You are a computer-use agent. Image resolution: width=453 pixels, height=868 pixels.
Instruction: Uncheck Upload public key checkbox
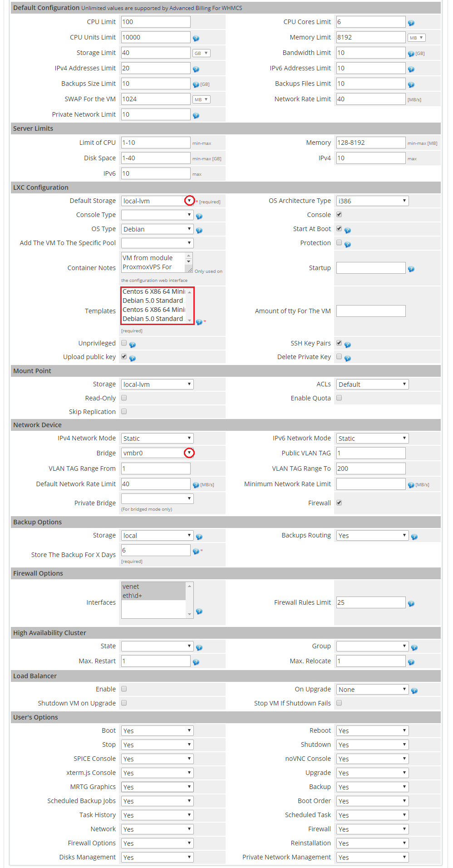(124, 356)
